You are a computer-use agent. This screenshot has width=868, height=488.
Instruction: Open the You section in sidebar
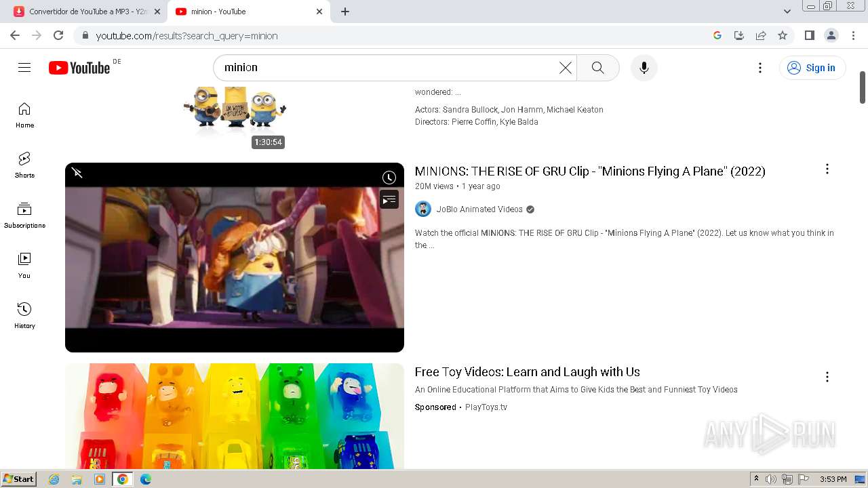tap(24, 266)
